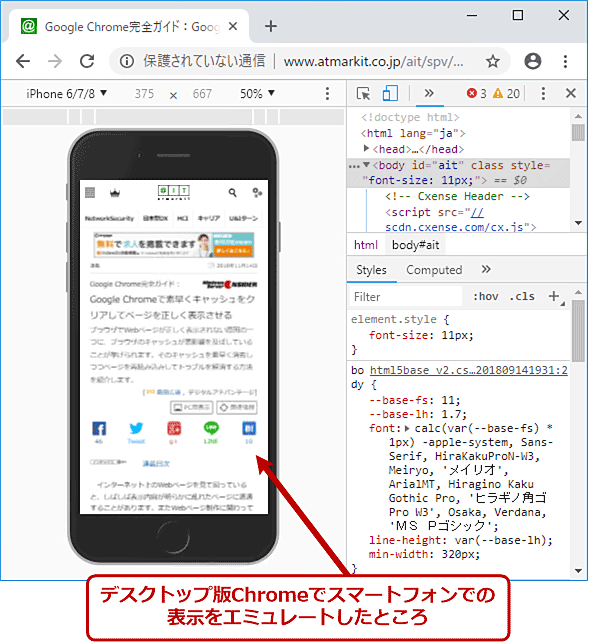Click the site info circle icon
Viewport: 589px width, 642px height.
126,61
